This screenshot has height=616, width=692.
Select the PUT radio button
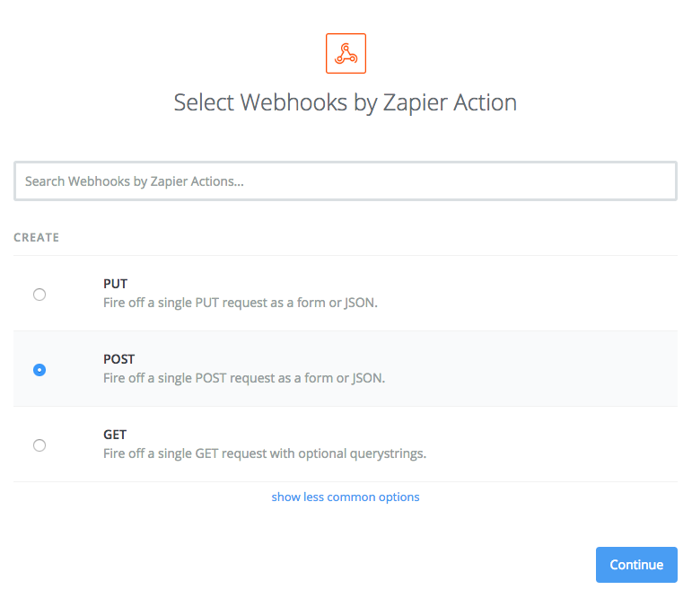pyautogui.click(x=39, y=295)
